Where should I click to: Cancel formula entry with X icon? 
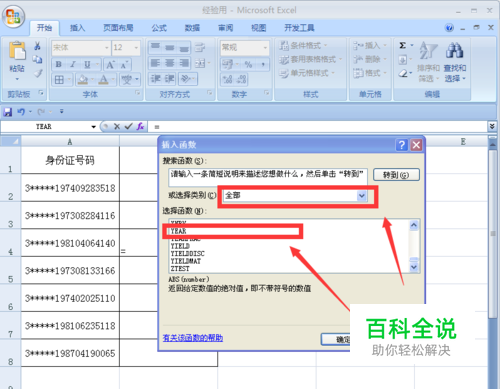coord(117,126)
